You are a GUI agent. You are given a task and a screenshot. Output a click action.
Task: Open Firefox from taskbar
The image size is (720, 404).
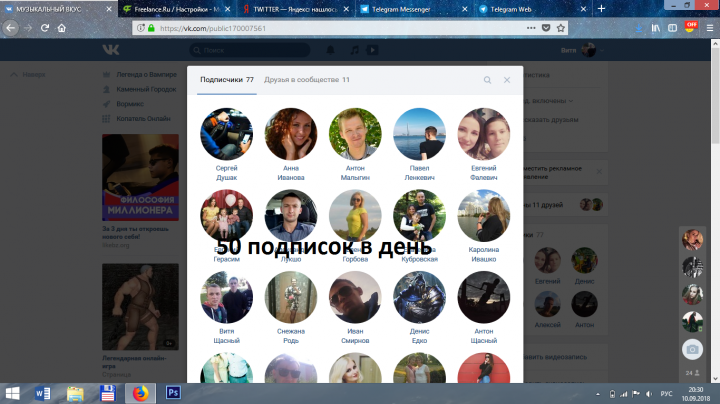141,393
